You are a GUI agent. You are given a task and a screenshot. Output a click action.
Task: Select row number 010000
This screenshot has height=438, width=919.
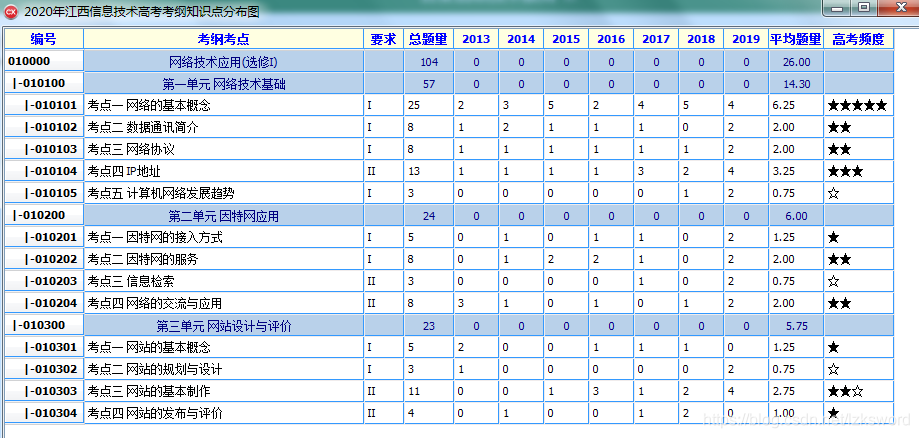(44, 62)
